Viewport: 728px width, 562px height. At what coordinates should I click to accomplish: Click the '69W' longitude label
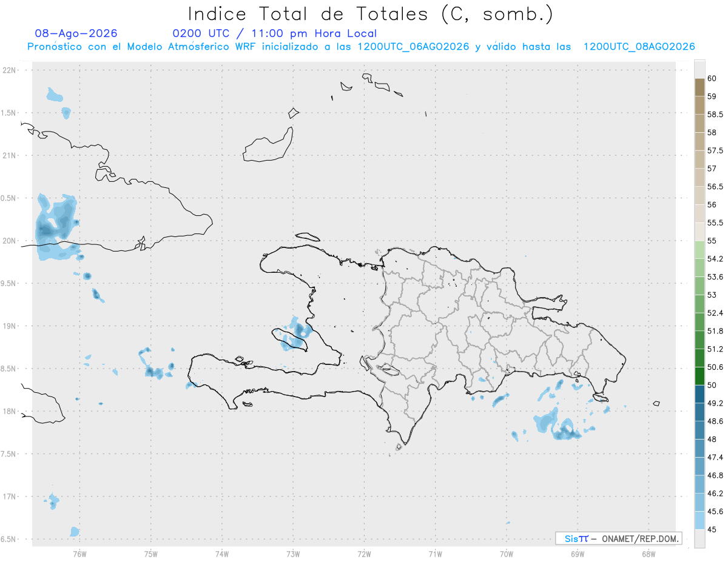[x=578, y=554]
